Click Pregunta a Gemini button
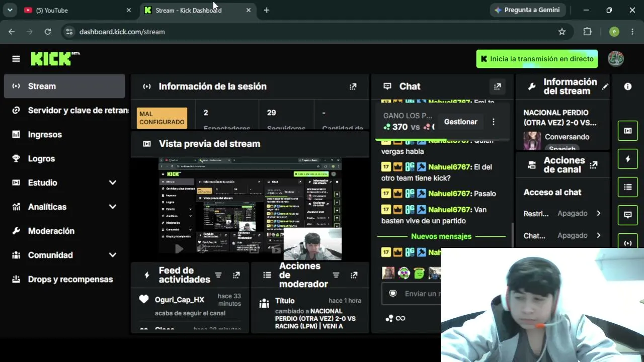The image size is (644, 362). pos(527,10)
